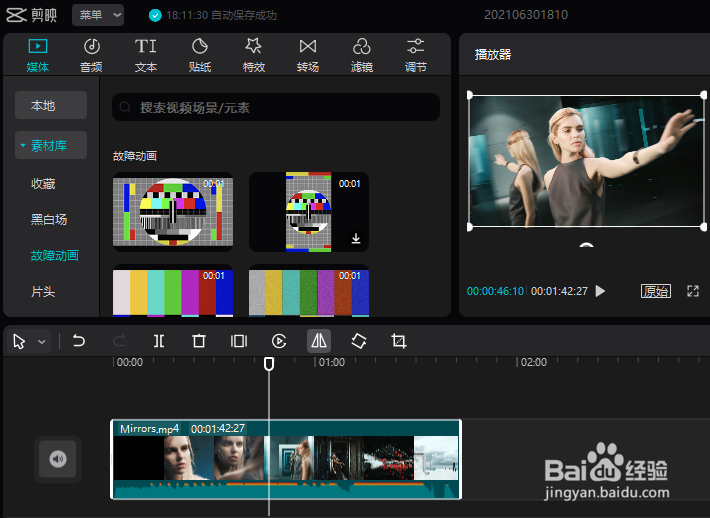Click the rotate clip tool icon
The image size is (710, 518).
coord(359,341)
